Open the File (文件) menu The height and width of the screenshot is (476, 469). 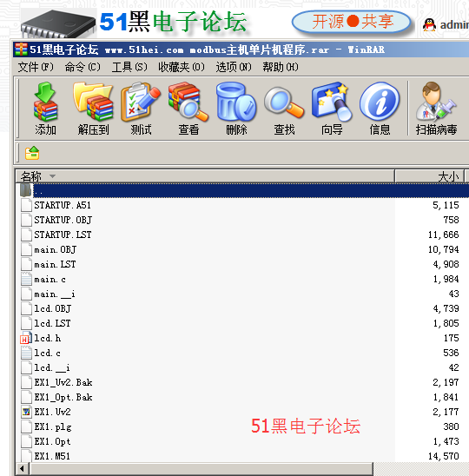click(x=36, y=67)
